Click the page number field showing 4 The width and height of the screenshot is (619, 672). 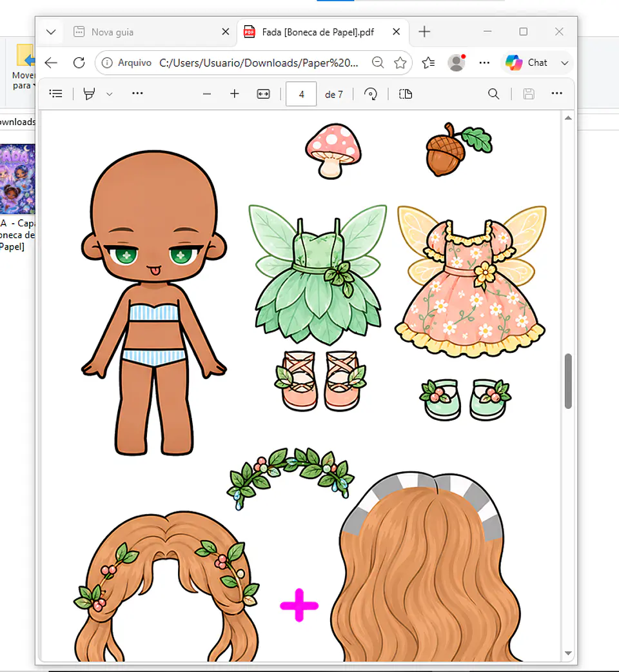click(x=301, y=94)
